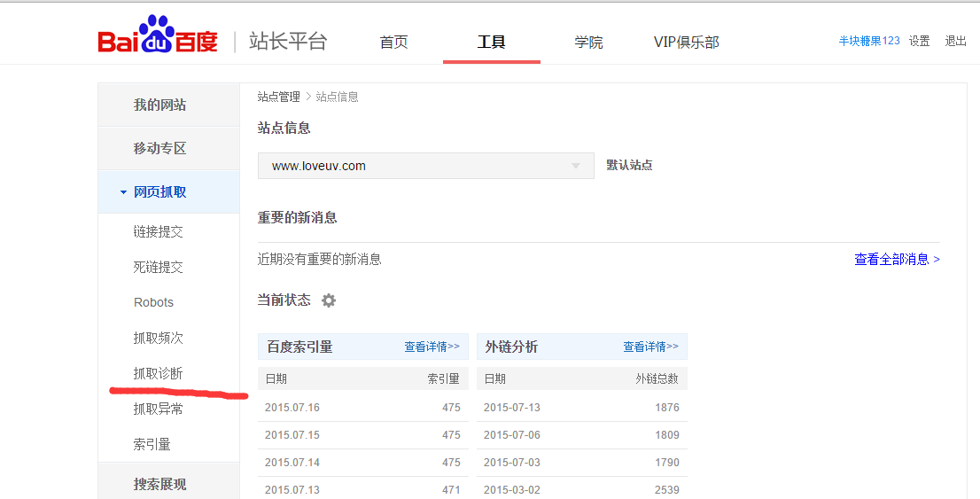Select the 工具 tab
This screenshot has height=499, width=980.
point(491,42)
